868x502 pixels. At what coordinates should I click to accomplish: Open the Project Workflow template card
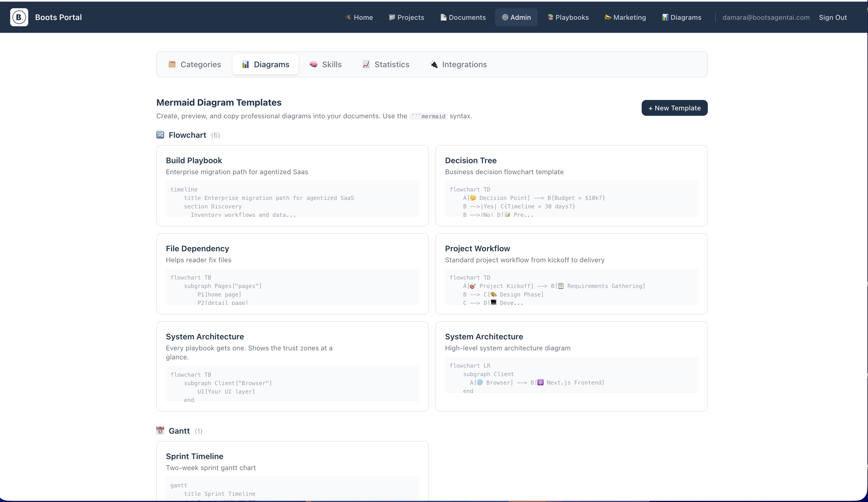[571, 274]
